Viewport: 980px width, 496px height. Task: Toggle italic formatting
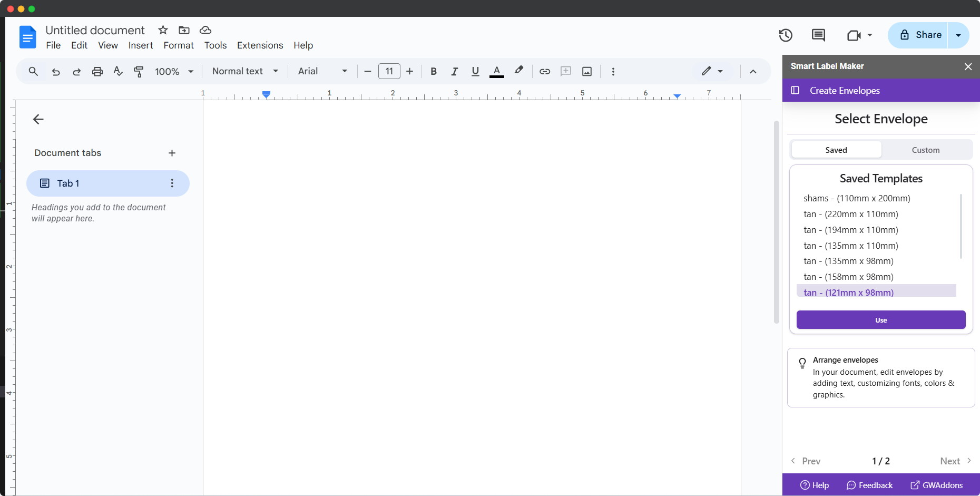pyautogui.click(x=454, y=72)
